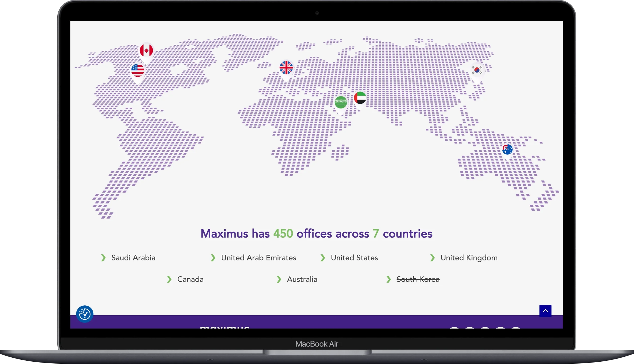Click the '450' offices count in the heading
Viewport: 634px width, 364px height.
[283, 234]
